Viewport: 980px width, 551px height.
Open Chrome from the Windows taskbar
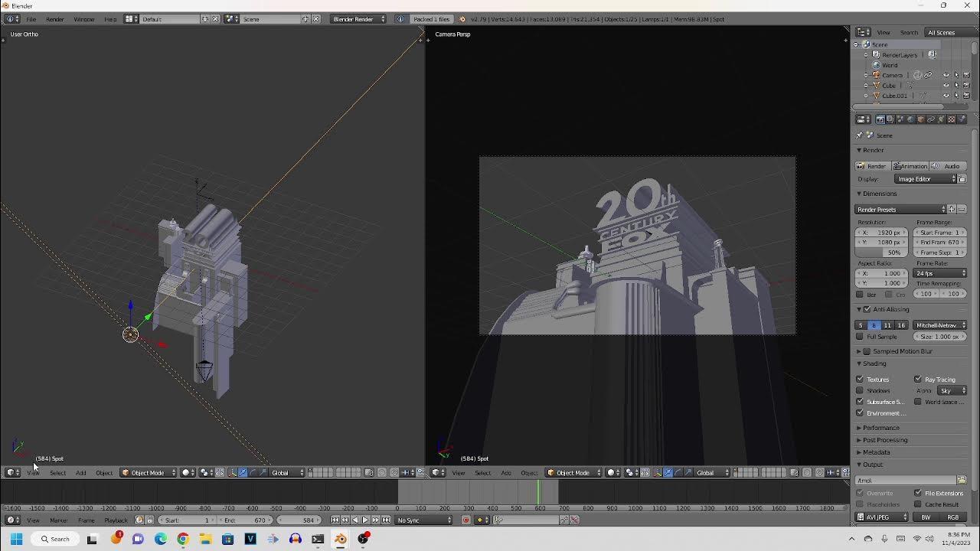[183, 539]
